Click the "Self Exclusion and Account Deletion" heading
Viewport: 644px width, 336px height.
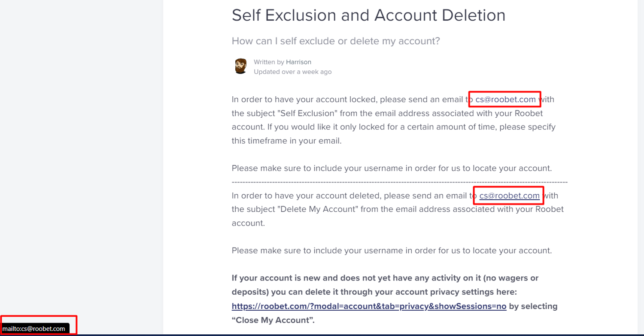pyautogui.click(x=368, y=15)
